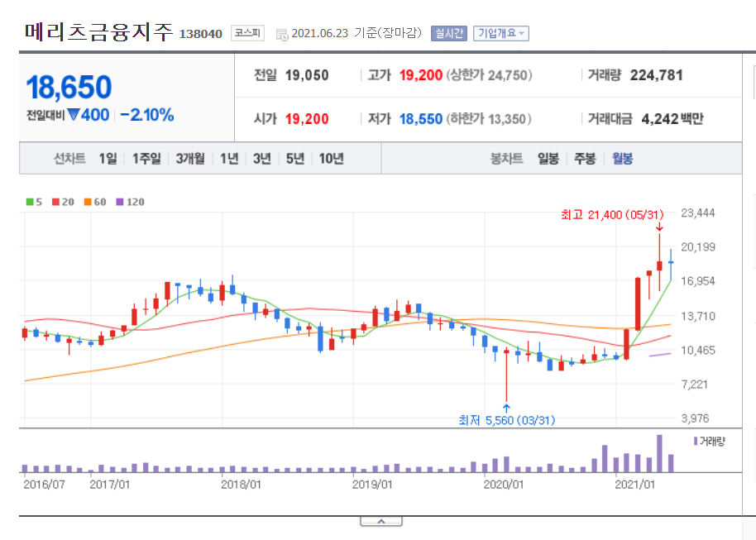Switch to the 주봉 weekly candle chart

click(x=585, y=159)
